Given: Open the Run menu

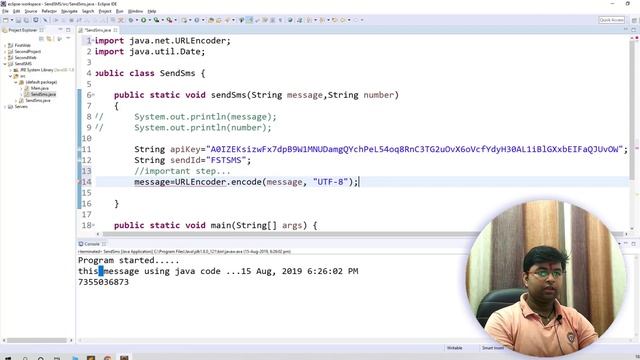Looking at the screenshot, I should 119,11.
